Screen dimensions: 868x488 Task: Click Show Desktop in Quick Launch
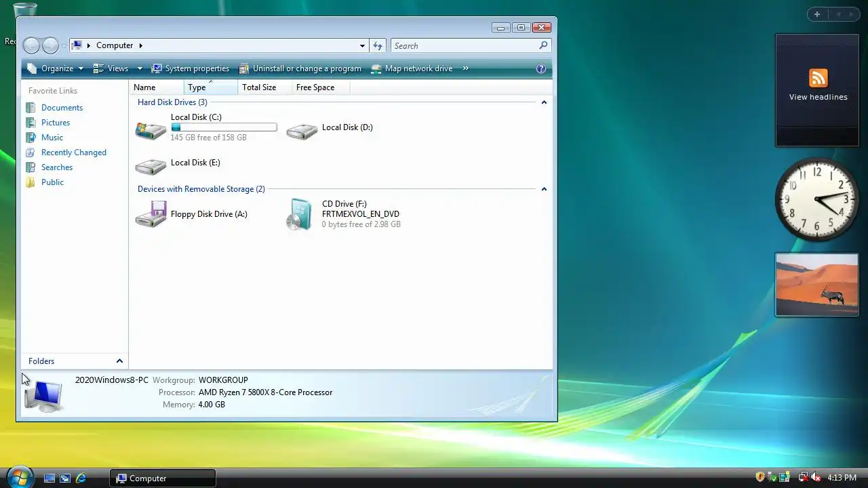(50, 478)
